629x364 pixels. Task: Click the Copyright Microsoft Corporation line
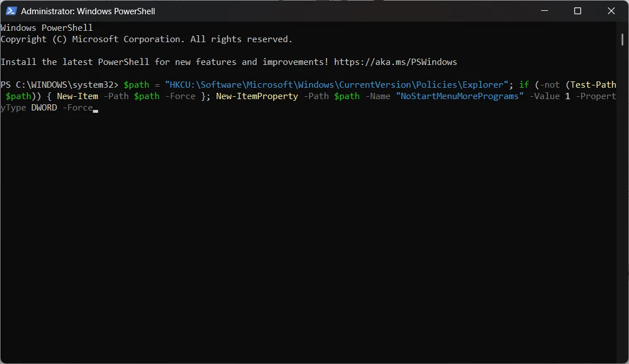146,39
